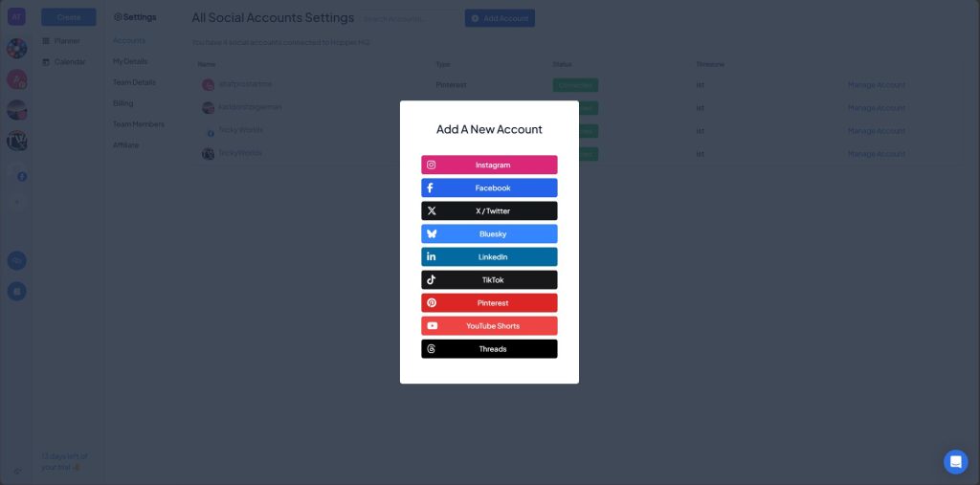Pick the LinkedIn account option
980x485 pixels.
[489, 257]
